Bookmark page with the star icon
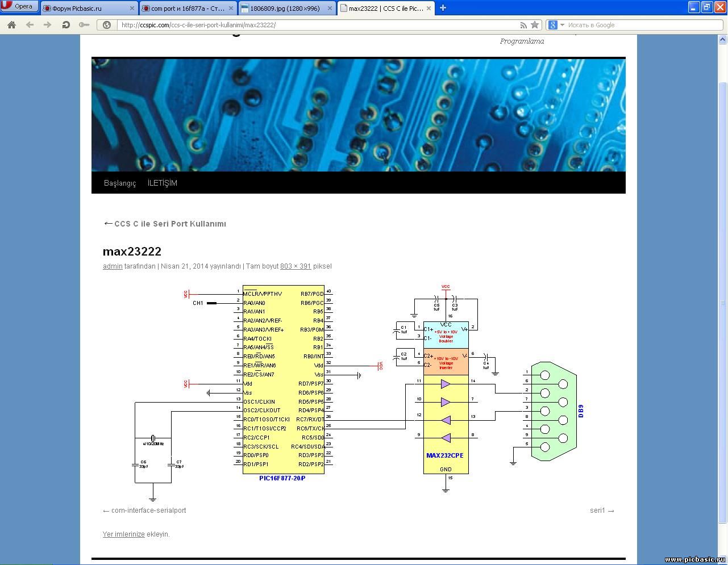Viewport: 728px width, 565px height. click(535, 25)
